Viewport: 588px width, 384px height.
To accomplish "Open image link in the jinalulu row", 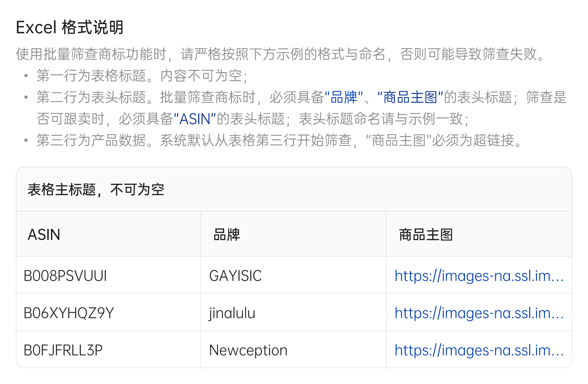I will click(x=479, y=313).
